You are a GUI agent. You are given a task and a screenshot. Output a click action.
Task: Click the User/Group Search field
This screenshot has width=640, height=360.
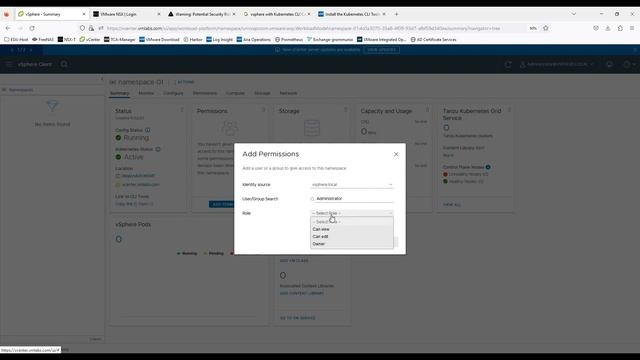(x=352, y=198)
